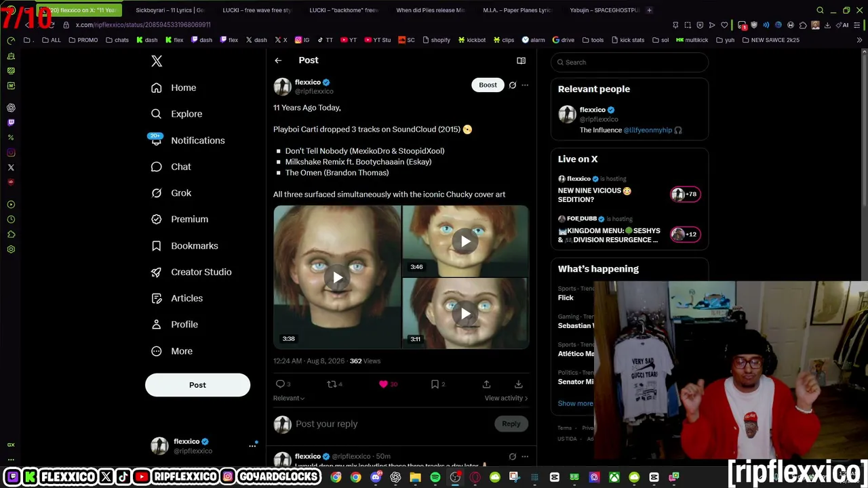This screenshot has width=868, height=488.
Task: Open flexxico post author avatar
Action: 282,86
